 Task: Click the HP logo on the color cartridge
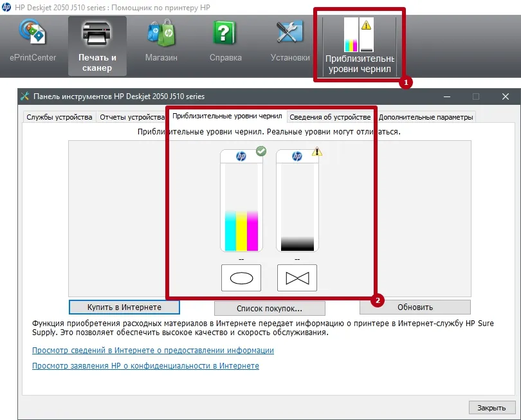[241, 156]
